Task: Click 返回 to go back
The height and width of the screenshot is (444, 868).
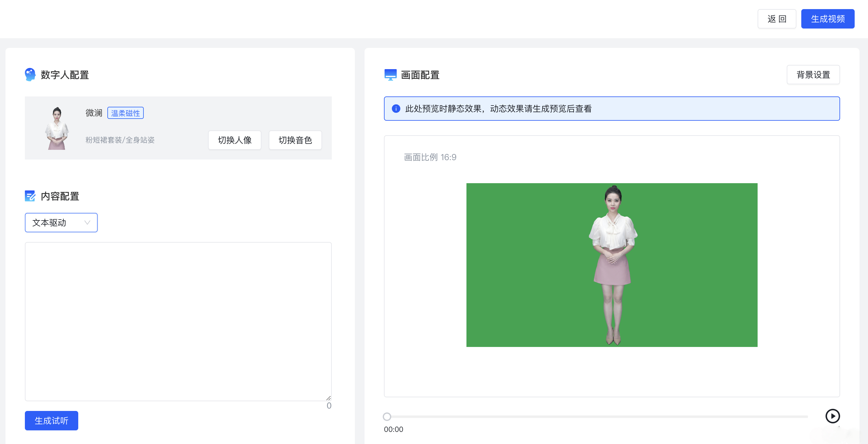Action: 777,18
